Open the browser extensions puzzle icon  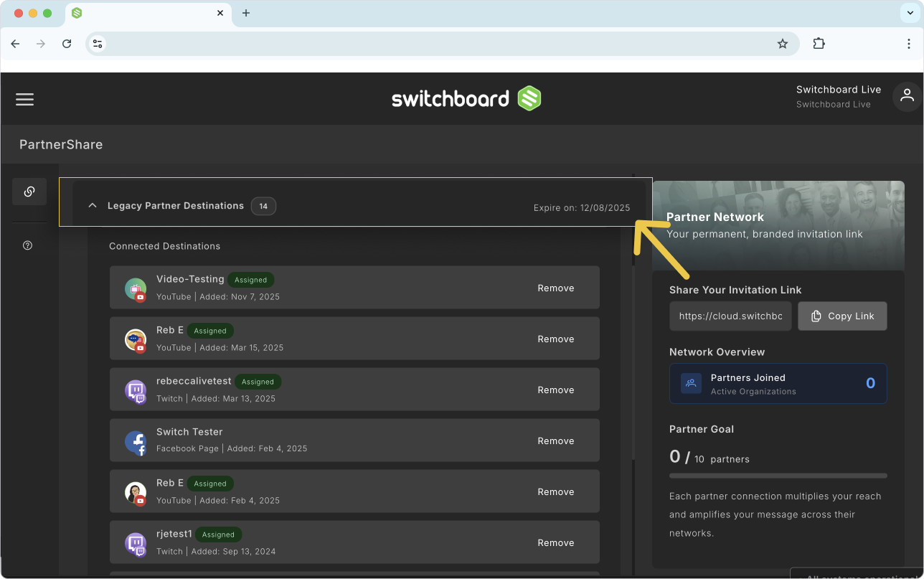tap(819, 44)
